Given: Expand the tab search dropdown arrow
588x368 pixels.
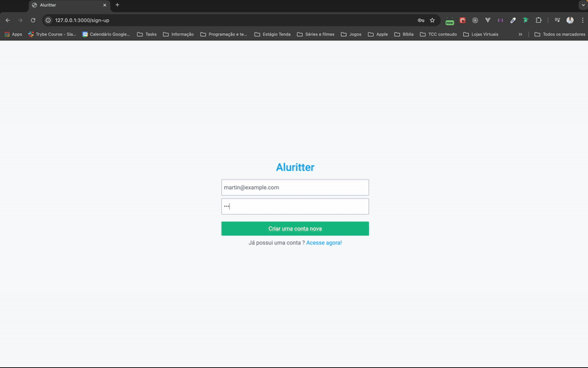Looking at the screenshot, I should (583, 5).
